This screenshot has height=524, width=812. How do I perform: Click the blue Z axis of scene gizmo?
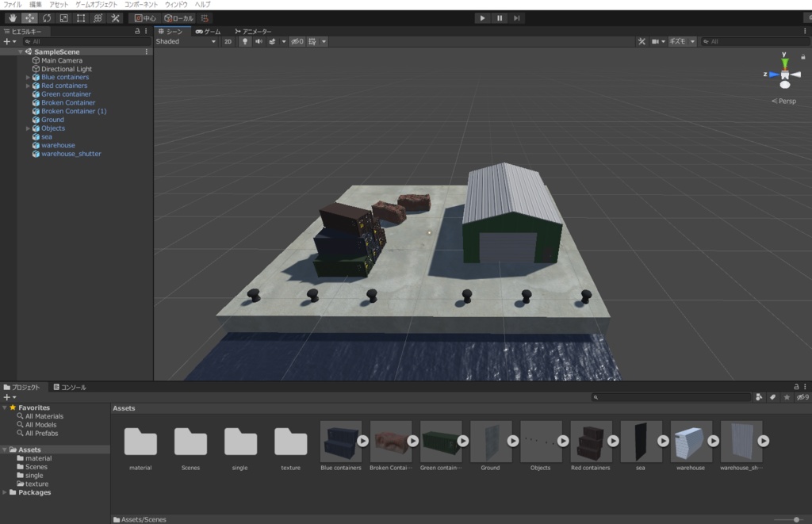click(x=774, y=75)
